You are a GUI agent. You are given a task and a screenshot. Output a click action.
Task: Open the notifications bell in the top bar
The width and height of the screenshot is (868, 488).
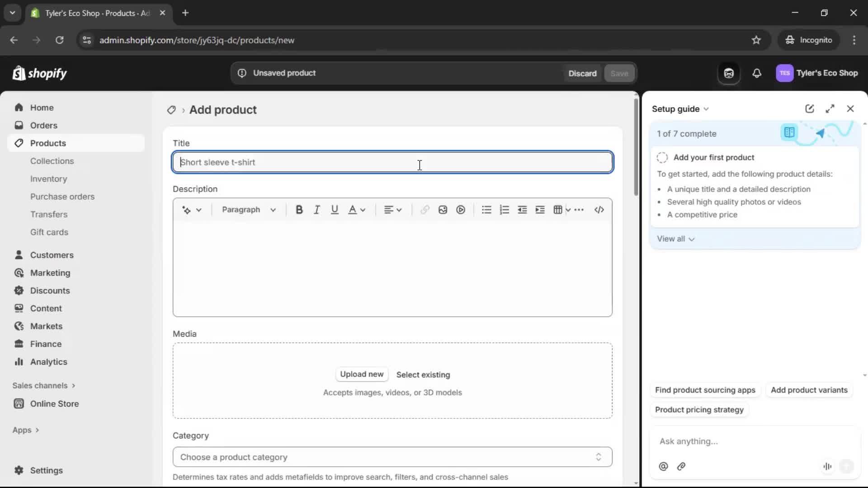tap(757, 73)
